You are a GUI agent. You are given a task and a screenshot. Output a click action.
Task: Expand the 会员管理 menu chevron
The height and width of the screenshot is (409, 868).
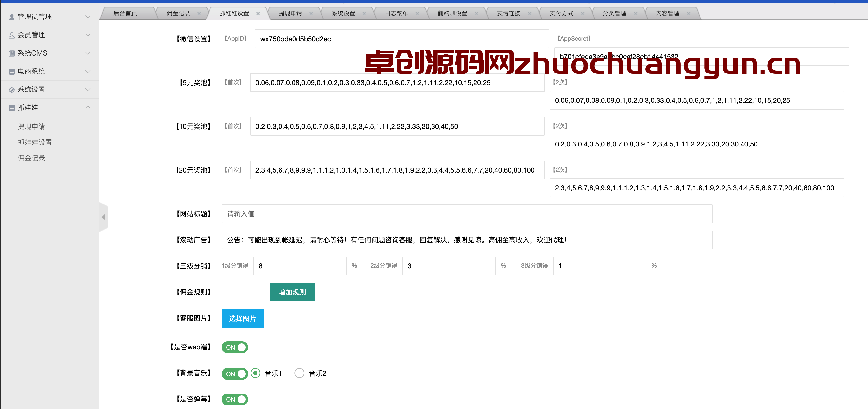[88, 35]
